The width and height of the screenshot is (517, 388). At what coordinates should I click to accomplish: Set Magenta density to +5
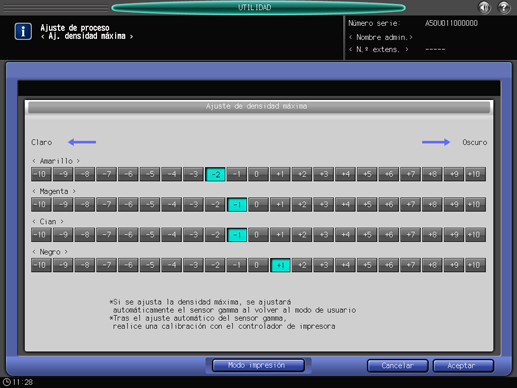tap(367, 204)
